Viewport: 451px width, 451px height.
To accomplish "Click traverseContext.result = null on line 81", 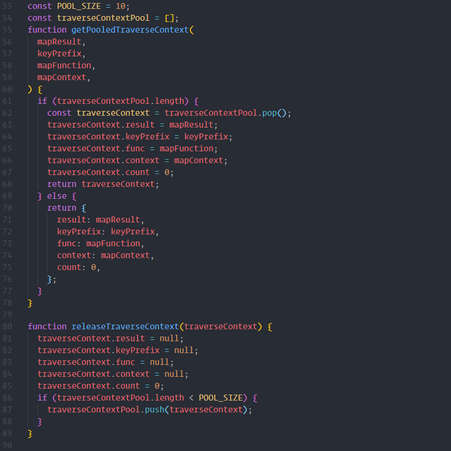I will [x=110, y=338].
